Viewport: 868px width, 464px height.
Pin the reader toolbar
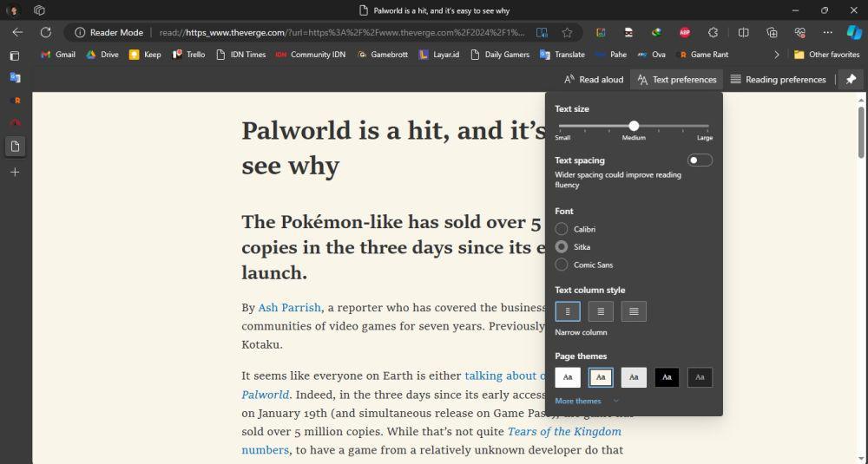[x=851, y=80]
